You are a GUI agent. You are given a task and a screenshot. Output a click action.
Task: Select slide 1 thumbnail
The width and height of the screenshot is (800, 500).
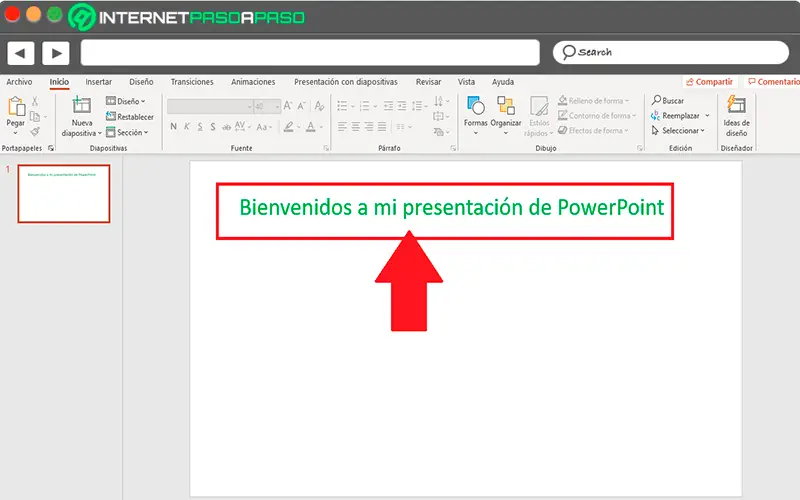(x=64, y=193)
